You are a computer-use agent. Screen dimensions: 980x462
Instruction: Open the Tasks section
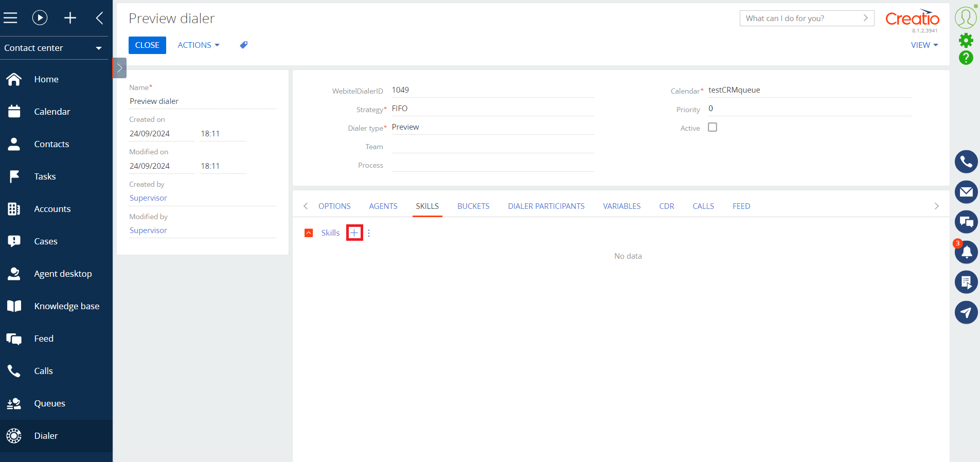click(56, 176)
